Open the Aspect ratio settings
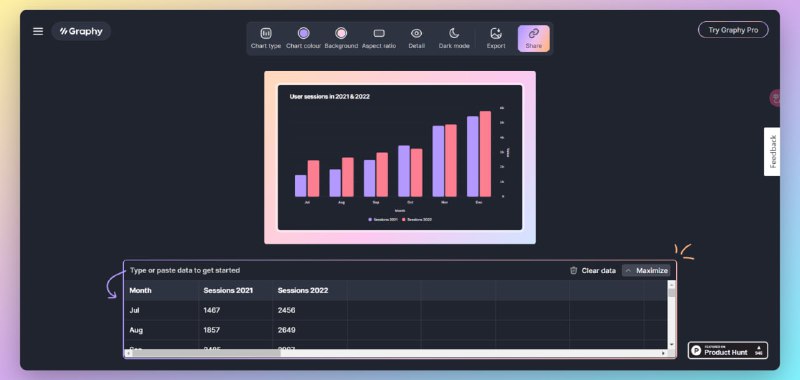 [379, 38]
